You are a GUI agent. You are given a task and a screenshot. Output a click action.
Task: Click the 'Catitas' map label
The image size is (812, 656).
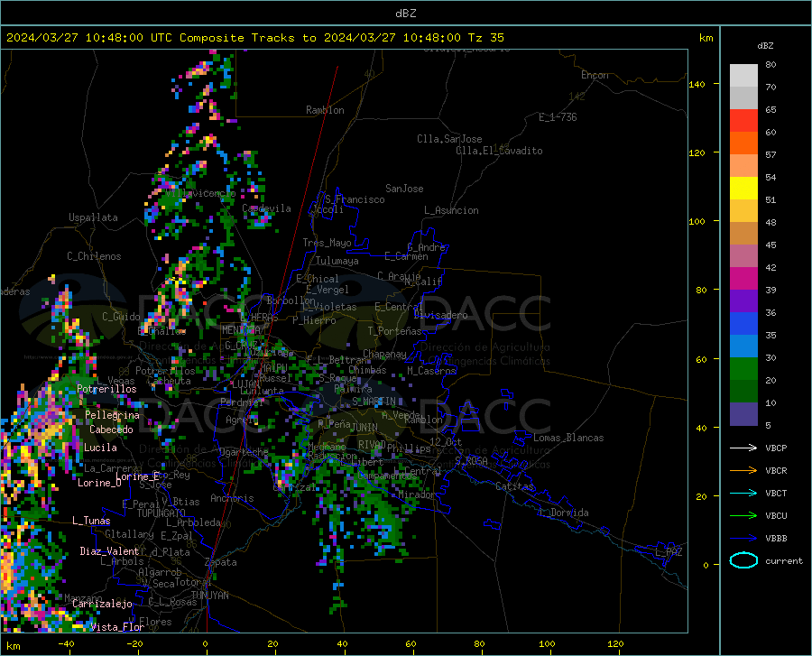pos(515,486)
